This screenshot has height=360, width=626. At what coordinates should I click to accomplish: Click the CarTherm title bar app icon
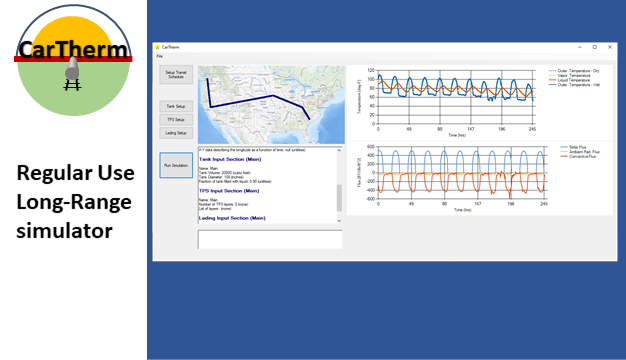157,47
